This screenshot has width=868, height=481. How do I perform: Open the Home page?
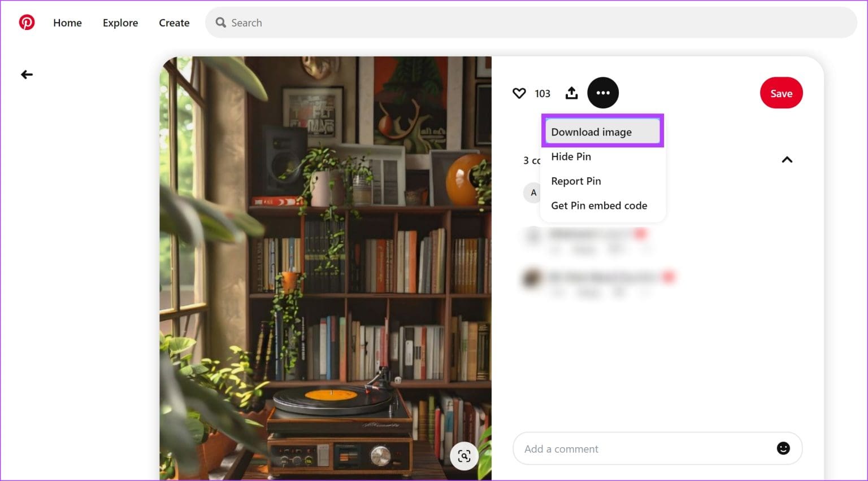tap(67, 23)
